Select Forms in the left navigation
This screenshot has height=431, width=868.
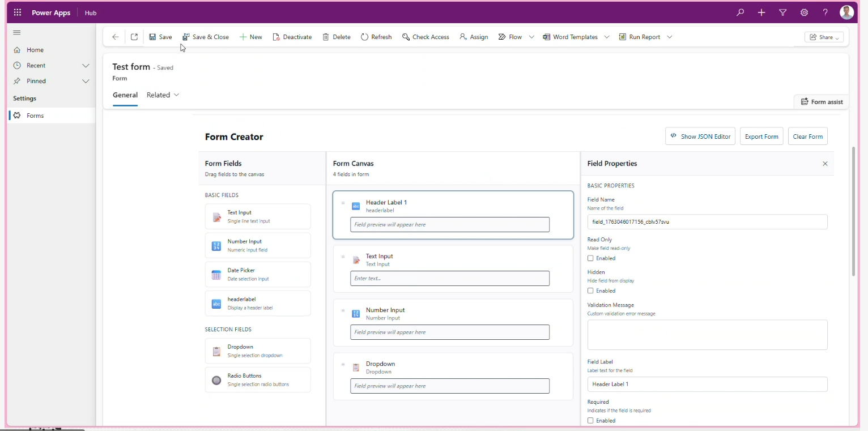(x=35, y=116)
